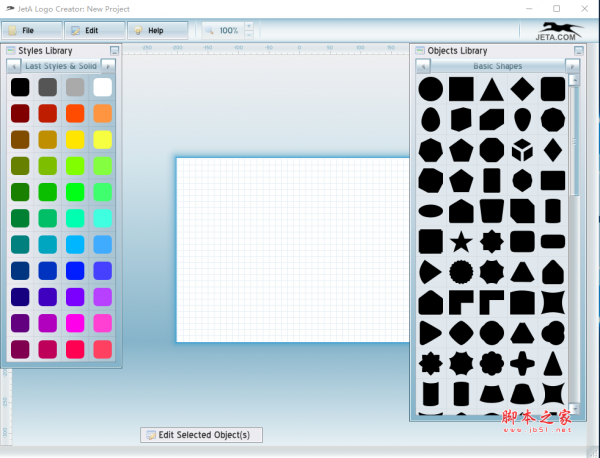Select the diamond shape in top row
The image size is (600, 458).
point(521,89)
